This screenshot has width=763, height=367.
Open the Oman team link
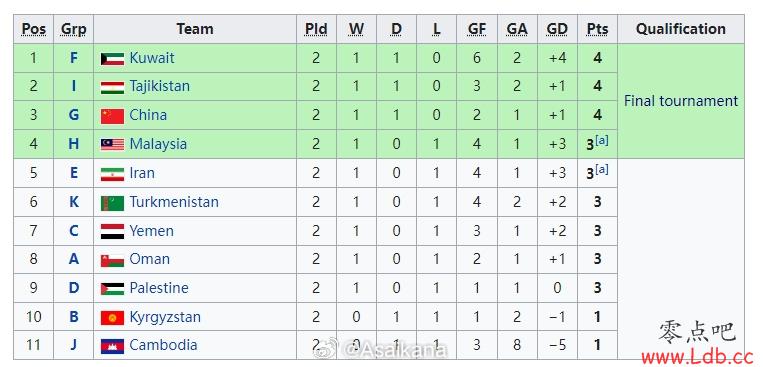coord(149,259)
